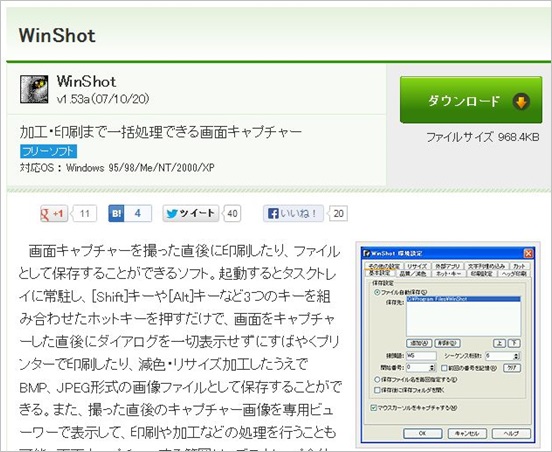Click the WinShot software name heading

(x=86, y=82)
